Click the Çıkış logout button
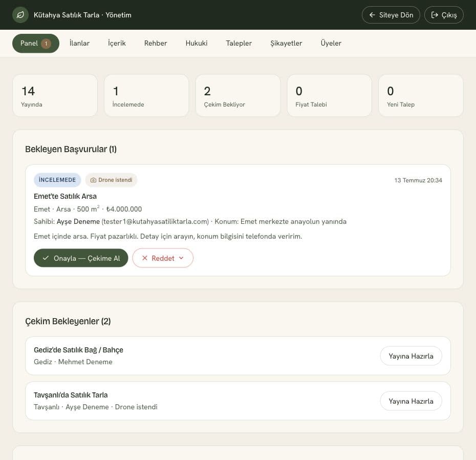Viewport: 476px width, 460px height. pyautogui.click(x=444, y=15)
